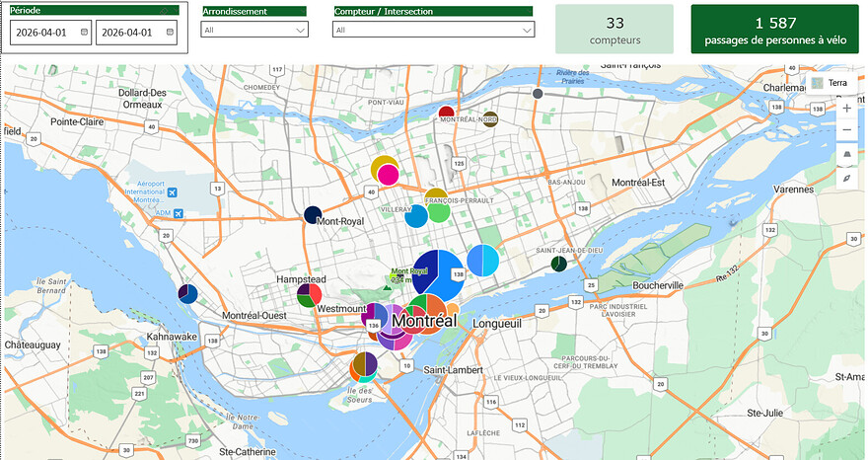Click the Boucherville map label

tap(658, 285)
